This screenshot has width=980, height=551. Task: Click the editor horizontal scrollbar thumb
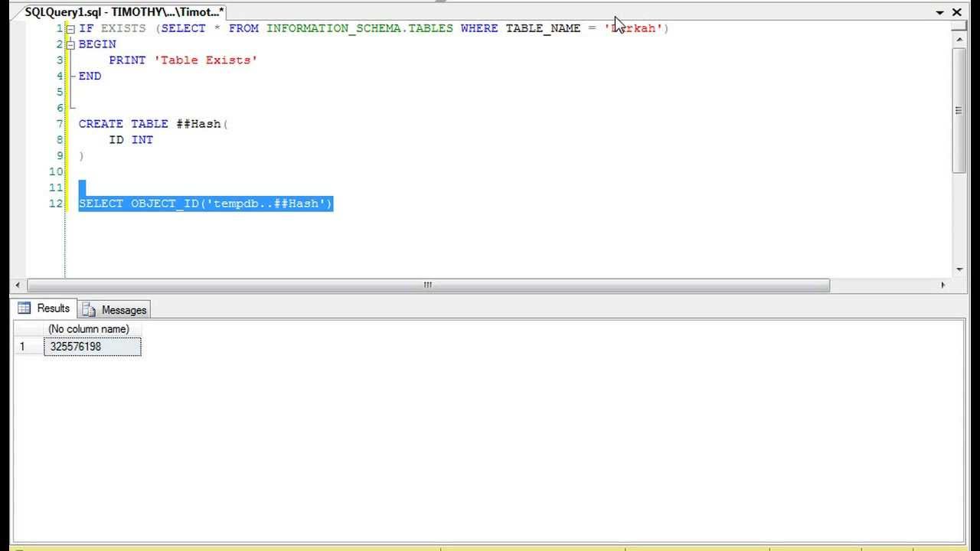pyautogui.click(x=428, y=285)
